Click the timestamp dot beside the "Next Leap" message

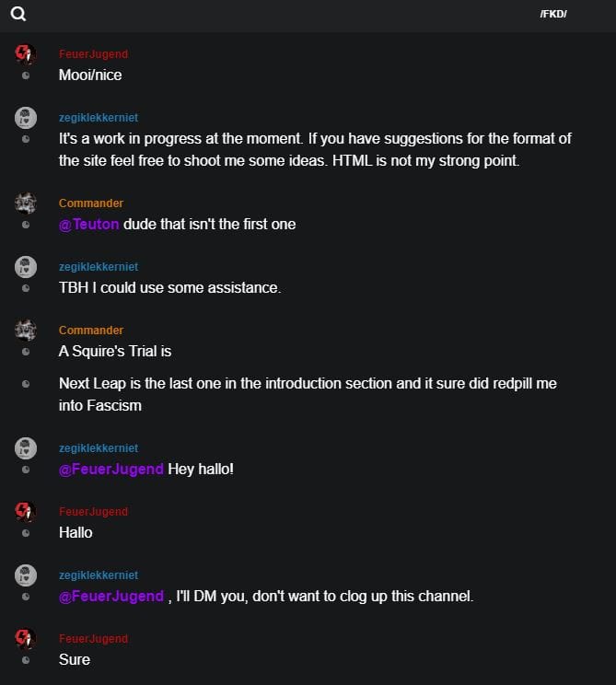point(26,383)
